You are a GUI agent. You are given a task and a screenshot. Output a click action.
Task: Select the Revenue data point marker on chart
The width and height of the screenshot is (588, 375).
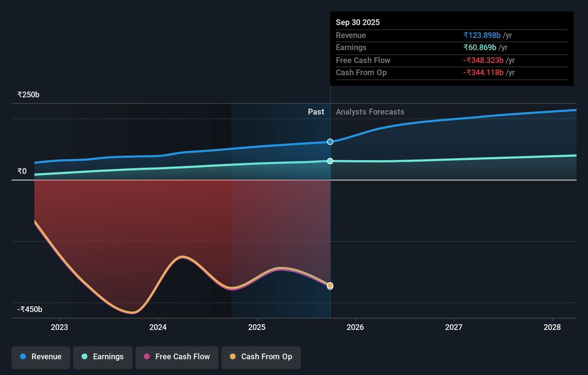coord(329,142)
